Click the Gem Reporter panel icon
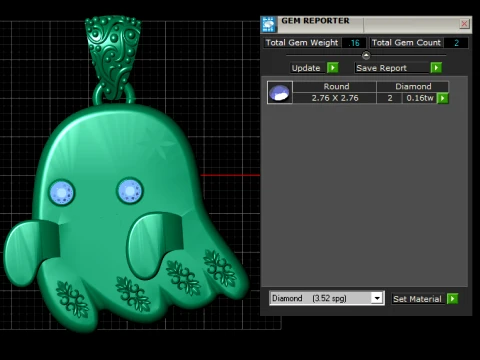This screenshot has height=360, width=480. click(x=269, y=24)
